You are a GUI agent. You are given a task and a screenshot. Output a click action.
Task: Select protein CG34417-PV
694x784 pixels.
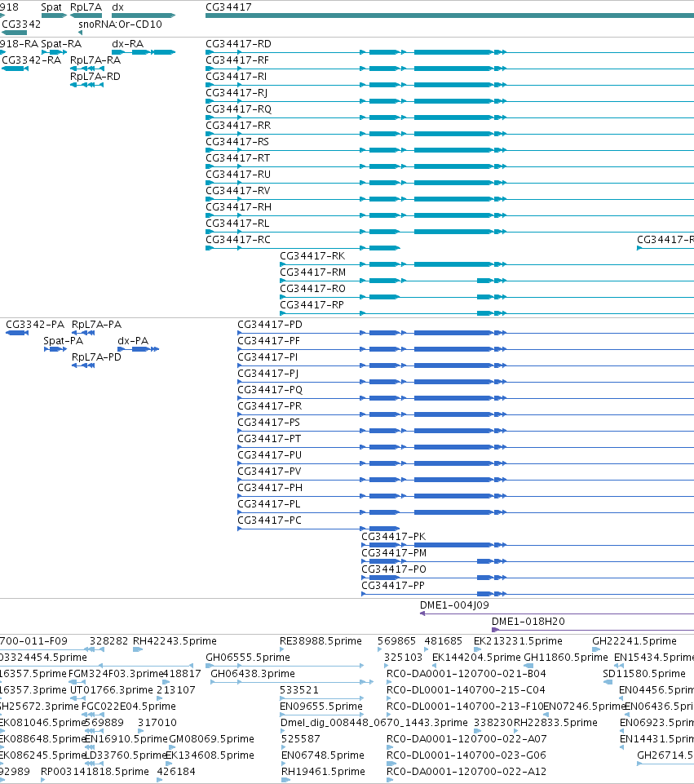tap(269, 472)
